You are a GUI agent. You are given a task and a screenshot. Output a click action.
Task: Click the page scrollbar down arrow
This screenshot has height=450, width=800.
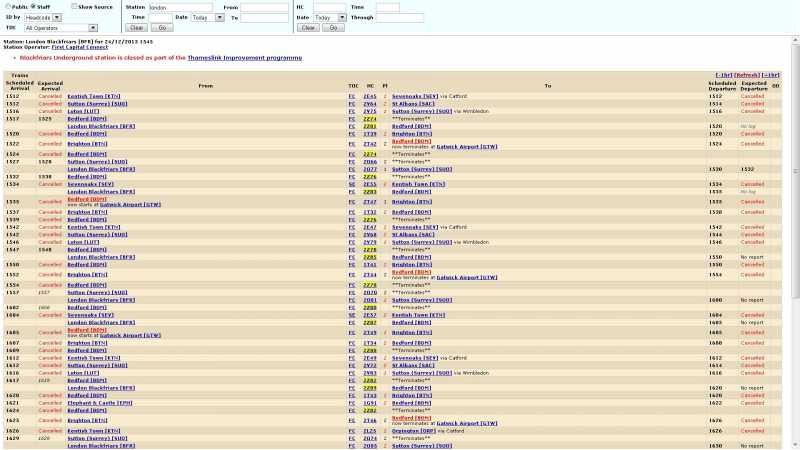point(795,445)
